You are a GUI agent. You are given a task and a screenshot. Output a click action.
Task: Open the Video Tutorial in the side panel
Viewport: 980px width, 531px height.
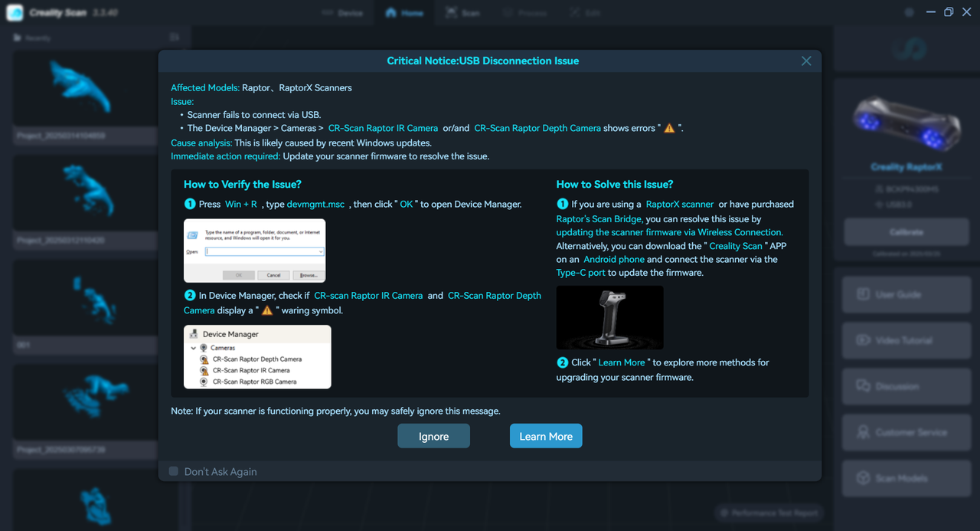point(906,340)
